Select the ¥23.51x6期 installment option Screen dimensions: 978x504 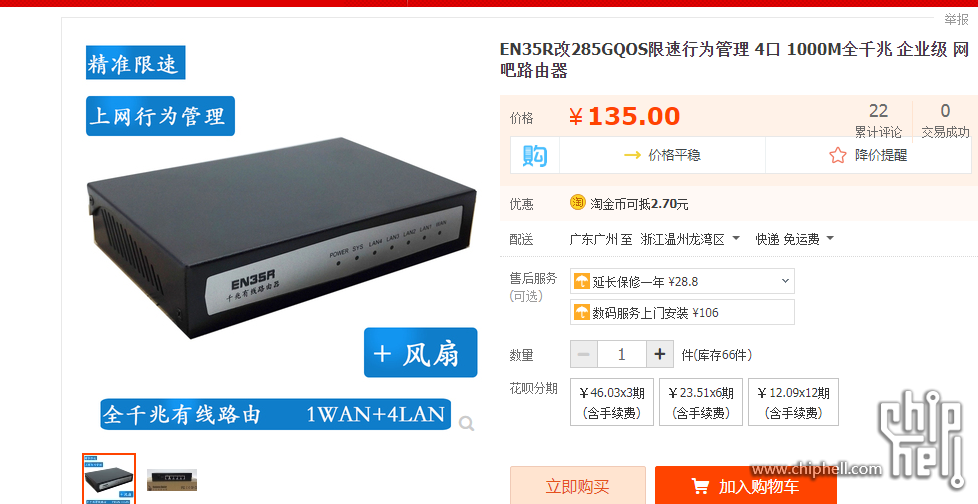[701, 402]
